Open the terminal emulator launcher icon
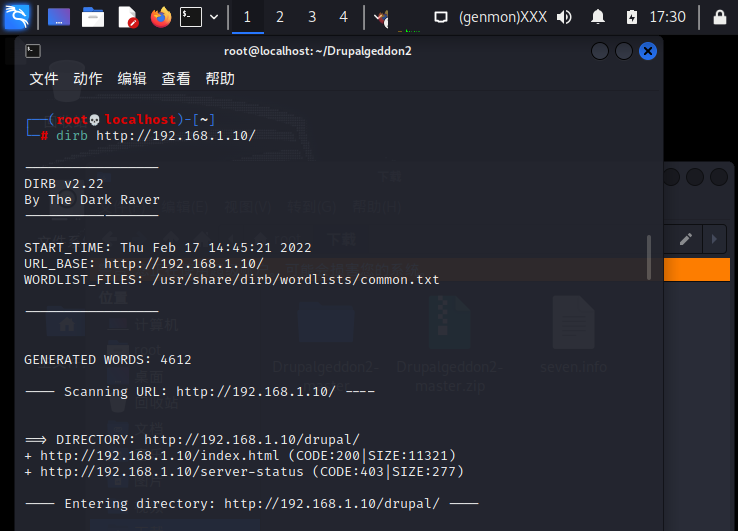The width and height of the screenshot is (738, 531). [x=191, y=17]
